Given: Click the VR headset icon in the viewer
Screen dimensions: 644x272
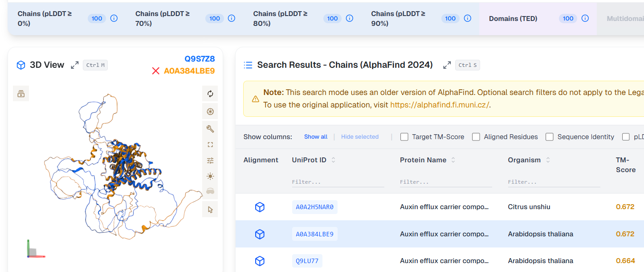Looking at the screenshot, I should [x=210, y=192].
